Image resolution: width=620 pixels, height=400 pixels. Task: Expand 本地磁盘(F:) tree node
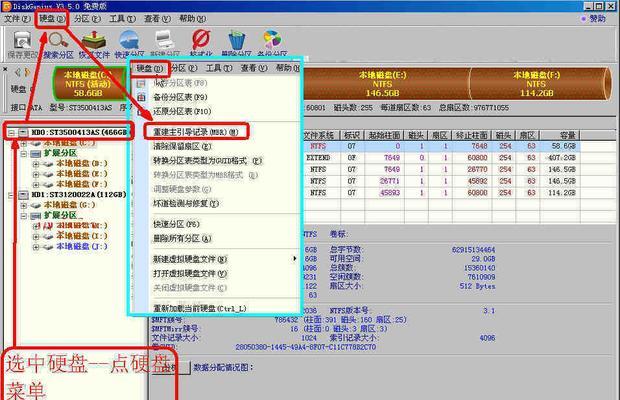tap(36, 184)
